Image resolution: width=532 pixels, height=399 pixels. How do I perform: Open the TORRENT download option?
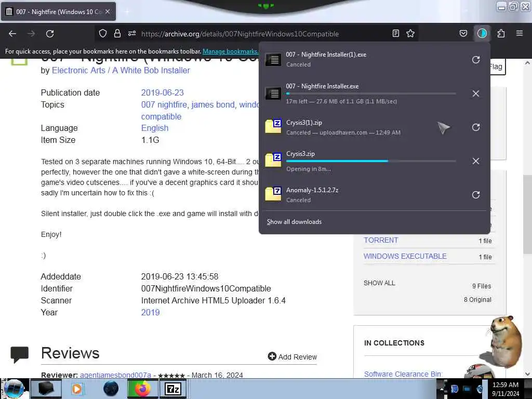coord(381,240)
